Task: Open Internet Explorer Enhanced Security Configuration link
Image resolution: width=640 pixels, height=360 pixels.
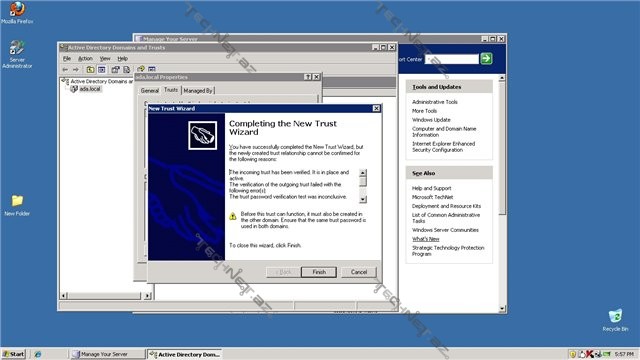Action: click(x=443, y=147)
